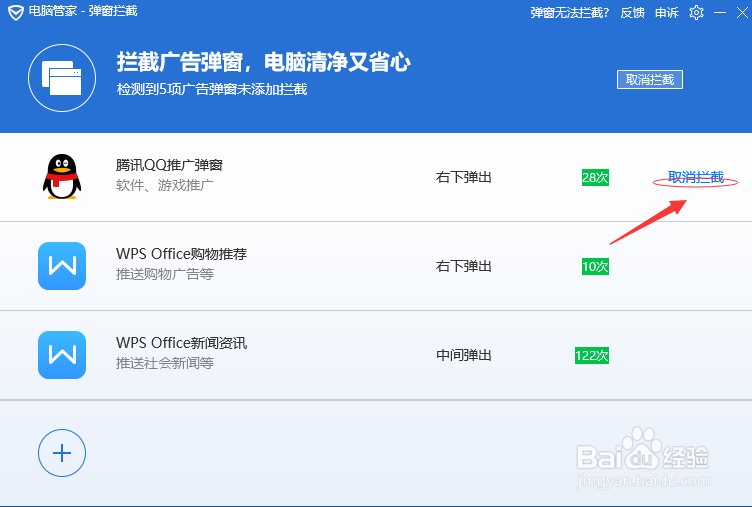The height and width of the screenshot is (507, 752).
Task: Open the 弹窗无法拦截? help link
Action: (570, 12)
